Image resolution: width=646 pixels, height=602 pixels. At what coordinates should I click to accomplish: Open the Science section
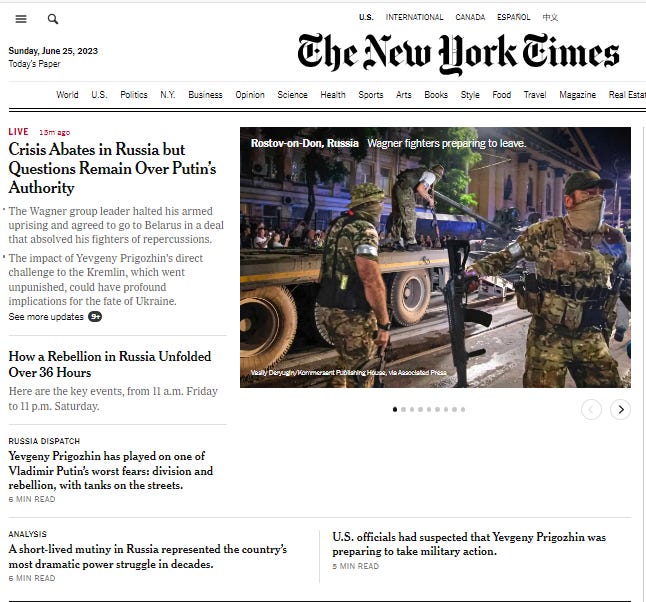pos(292,95)
